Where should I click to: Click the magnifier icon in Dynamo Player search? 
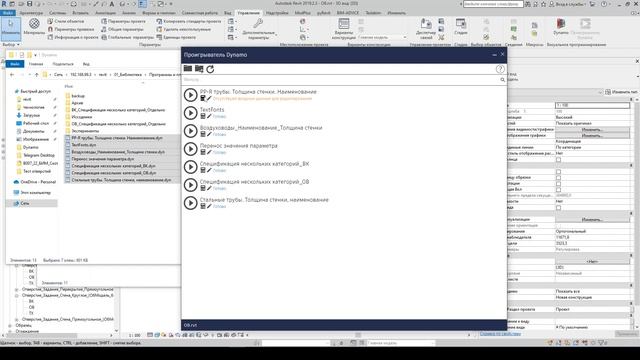[502, 80]
